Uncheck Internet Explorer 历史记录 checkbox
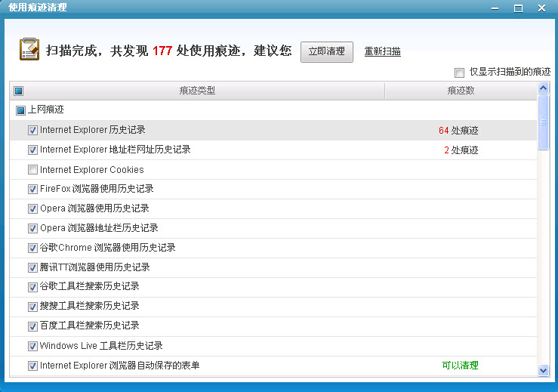Screen dimensions: 558x392 point(32,130)
